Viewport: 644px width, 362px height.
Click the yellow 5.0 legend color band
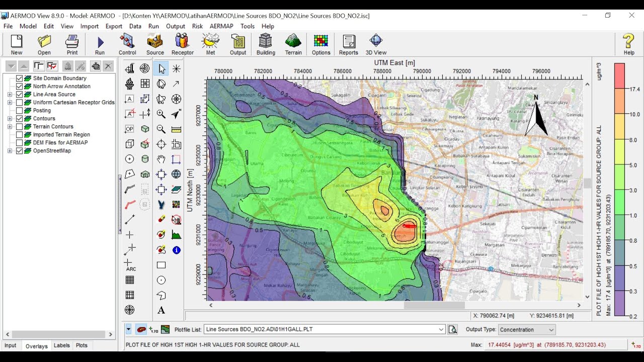(x=619, y=152)
